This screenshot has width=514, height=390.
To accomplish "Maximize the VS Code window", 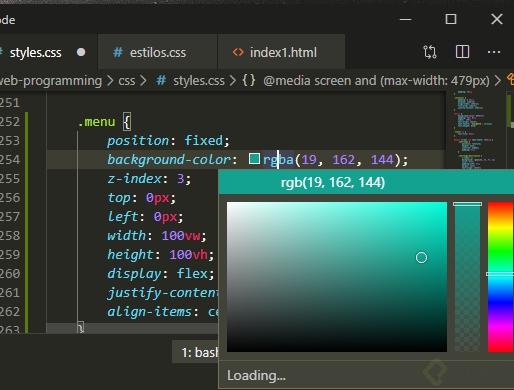I will [451, 19].
